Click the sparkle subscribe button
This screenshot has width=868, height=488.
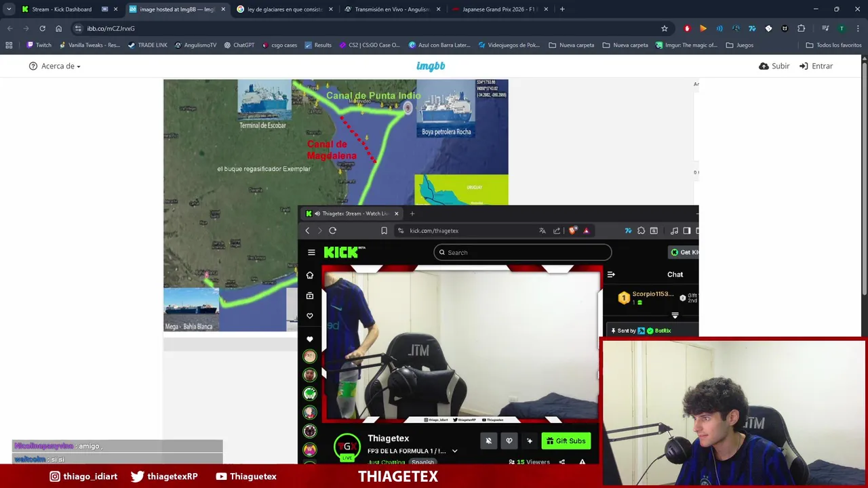[x=530, y=441]
